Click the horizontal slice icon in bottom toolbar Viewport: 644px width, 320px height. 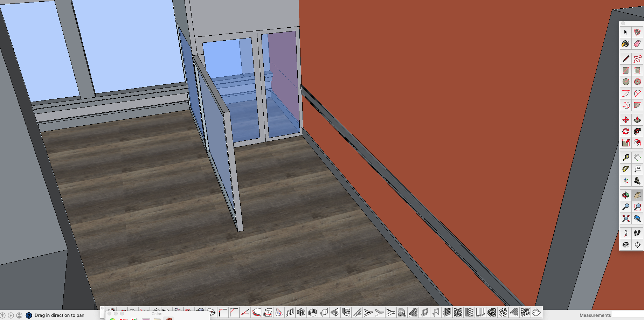[x=268, y=312]
